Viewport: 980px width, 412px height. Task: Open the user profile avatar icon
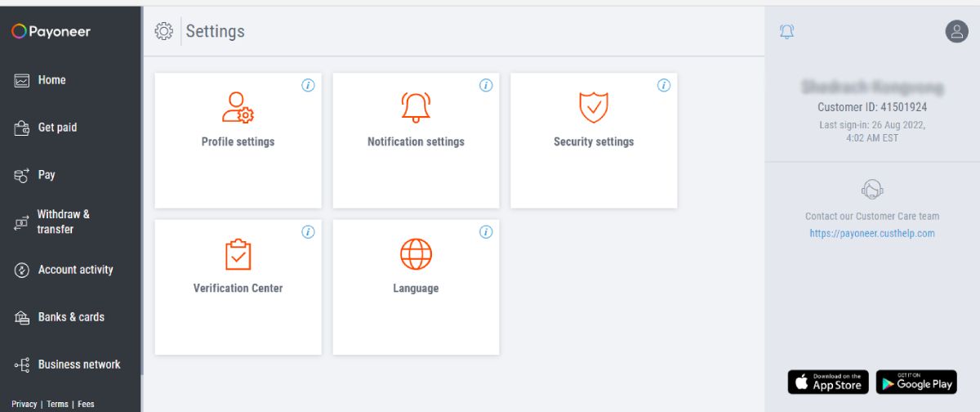click(956, 32)
